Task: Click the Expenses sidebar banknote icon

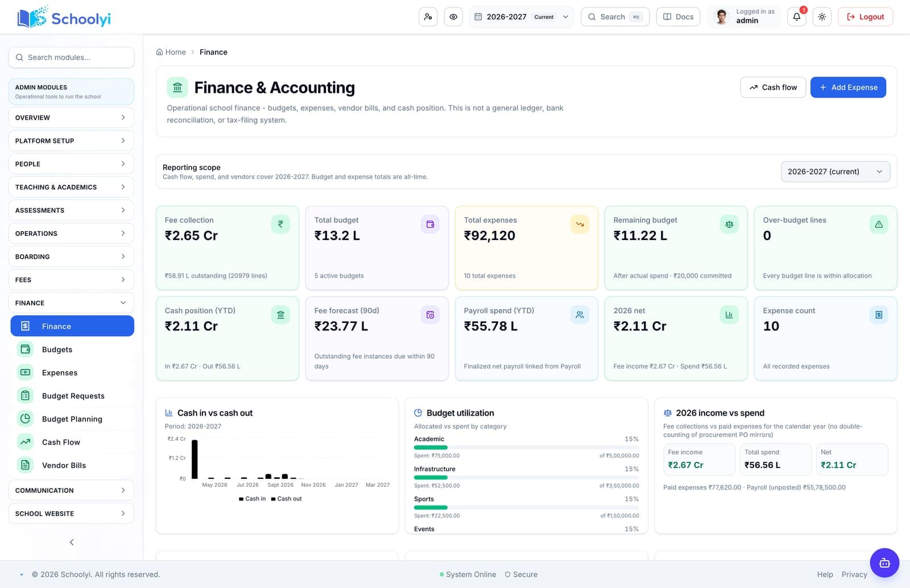Action: 25,372
